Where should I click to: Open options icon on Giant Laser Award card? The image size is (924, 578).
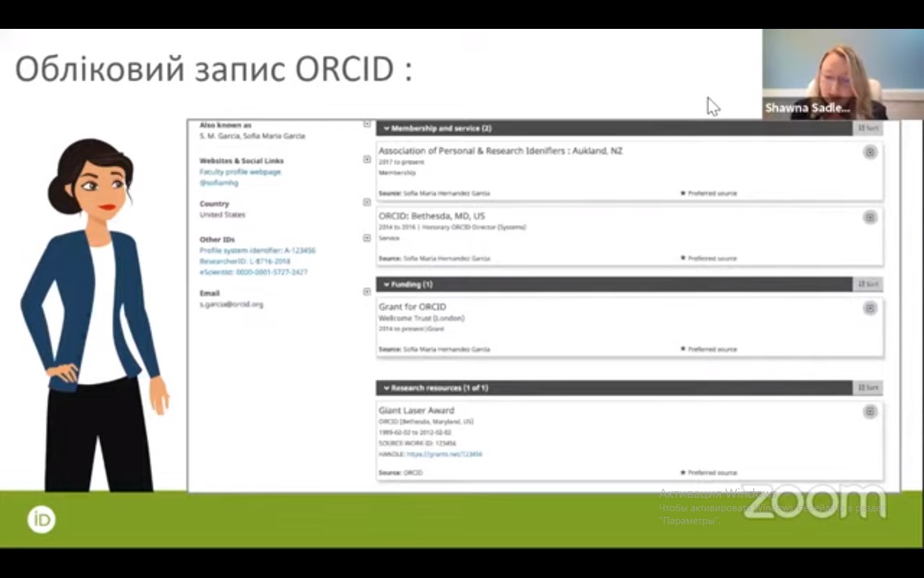click(870, 412)
